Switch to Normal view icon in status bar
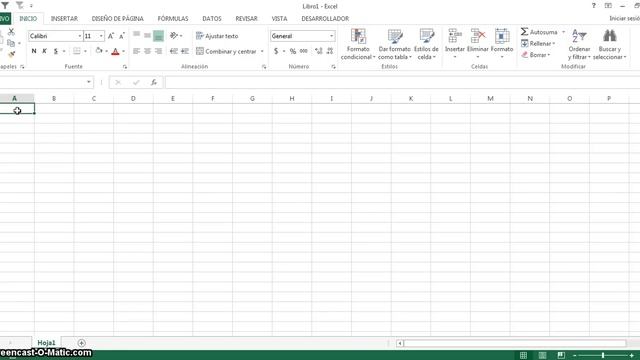 pos(523,355)
